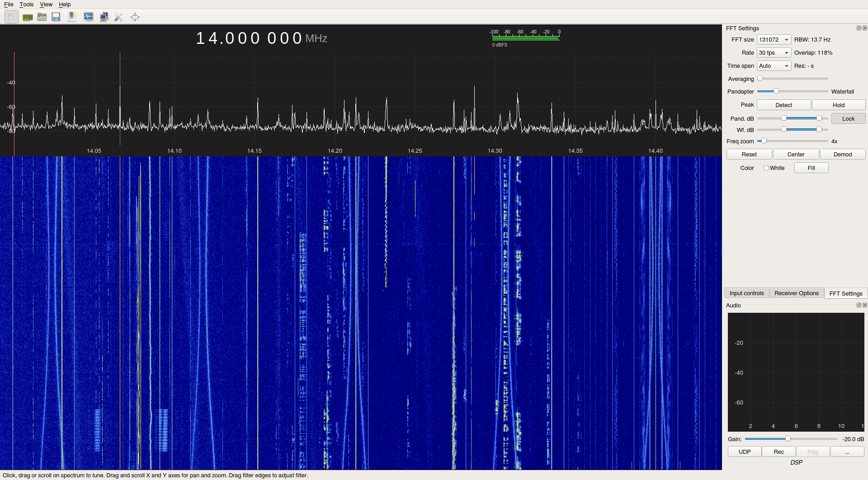868x480 pixels.
Task: Adjust the Averaging slider
Action: pos(793,79)
